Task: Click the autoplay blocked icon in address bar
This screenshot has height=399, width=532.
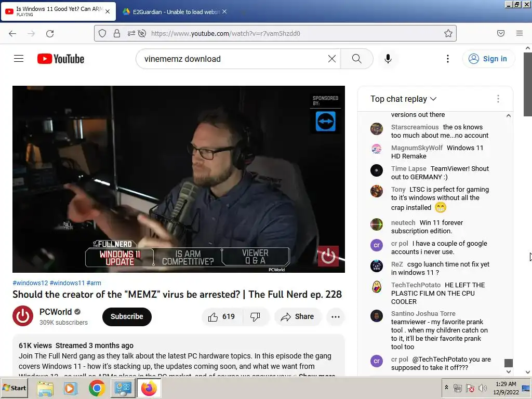Action: pyautogui.click(x=142, y=33)
